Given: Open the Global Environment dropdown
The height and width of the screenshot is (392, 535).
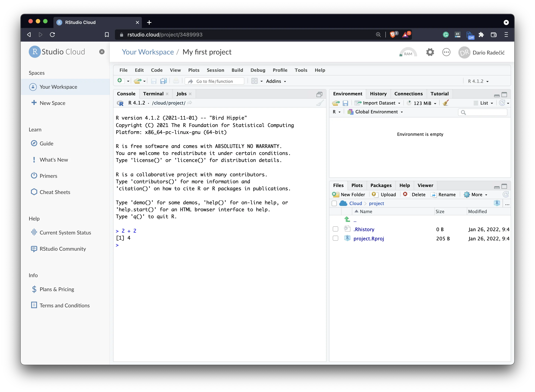Looking at the screenshot, I should (375, 112).
